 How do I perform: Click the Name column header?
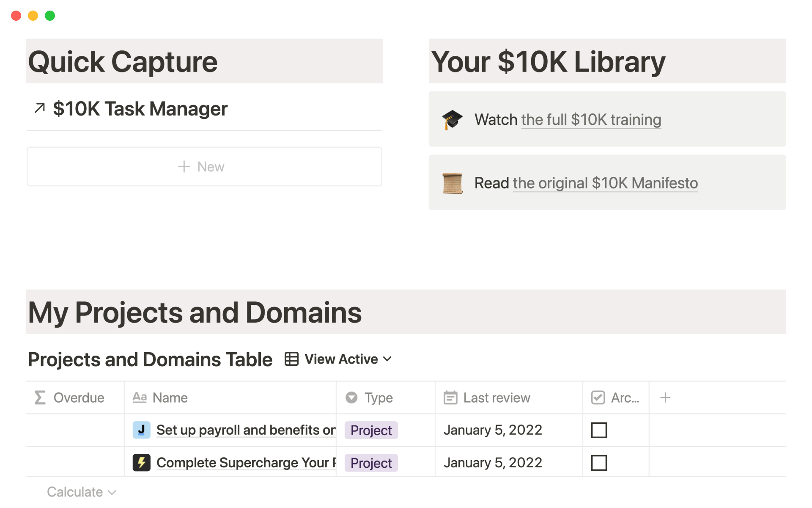point(170,398)
